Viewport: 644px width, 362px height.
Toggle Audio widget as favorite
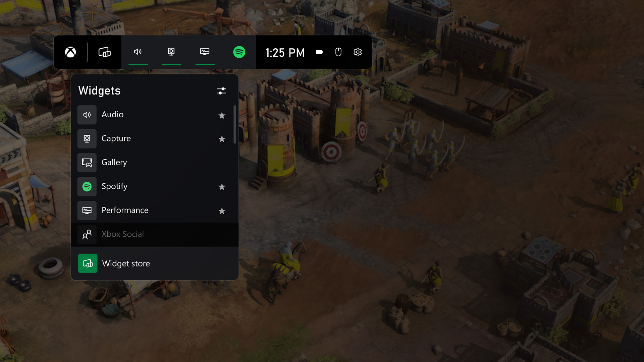[x=222, y=115]
